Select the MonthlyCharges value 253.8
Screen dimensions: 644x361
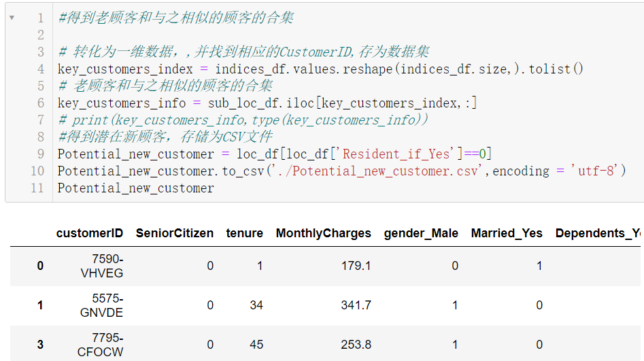(x=356, y=345)
